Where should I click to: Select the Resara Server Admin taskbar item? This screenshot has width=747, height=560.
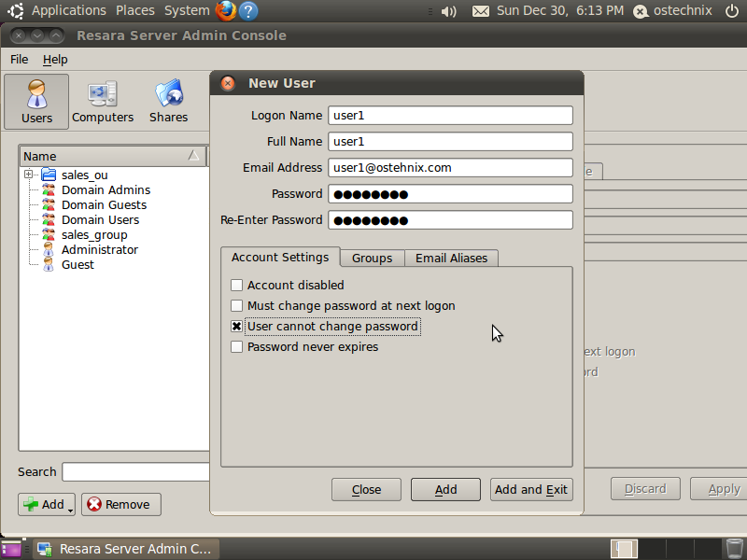(126, 549)
